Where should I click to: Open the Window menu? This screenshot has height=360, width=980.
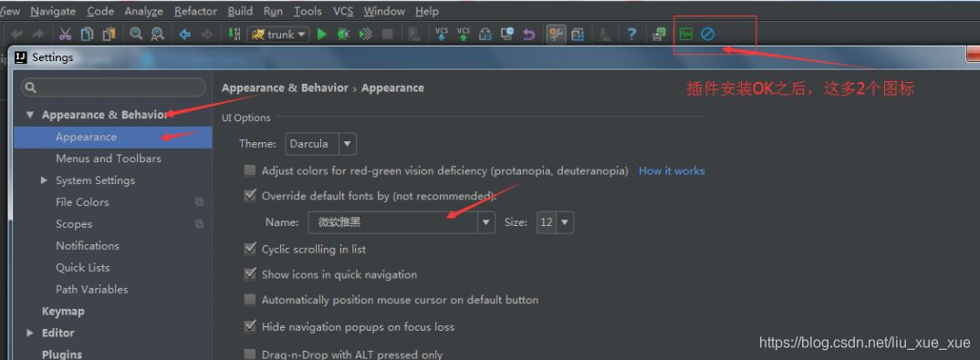coord(384,11)
